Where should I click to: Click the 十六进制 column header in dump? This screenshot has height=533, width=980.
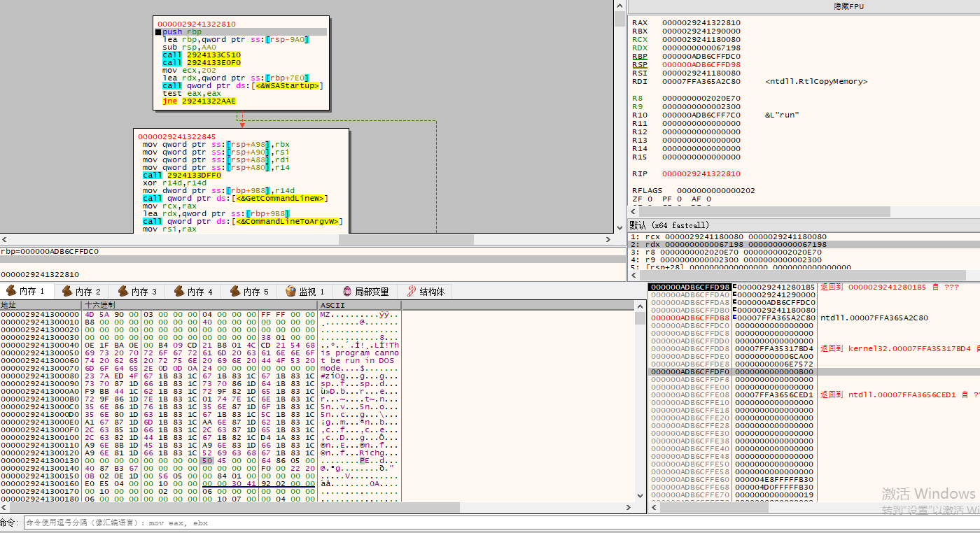click(199, 305)
